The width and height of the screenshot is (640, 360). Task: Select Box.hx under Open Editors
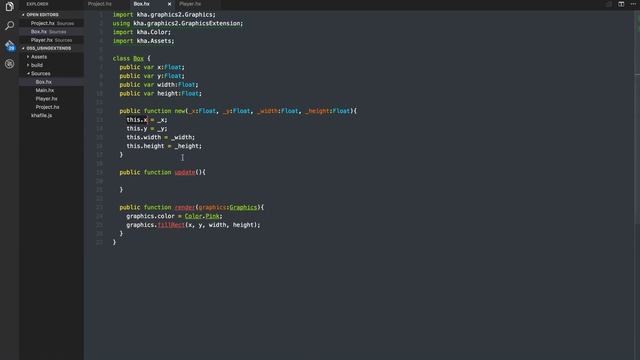tap(51, 31)
